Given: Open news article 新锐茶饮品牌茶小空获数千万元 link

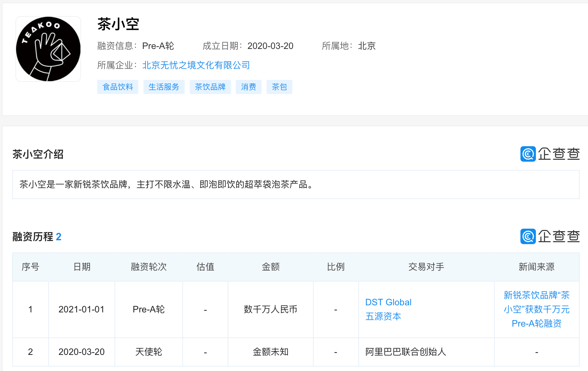Looking at the screenshot, I should [x=537, y=309].
